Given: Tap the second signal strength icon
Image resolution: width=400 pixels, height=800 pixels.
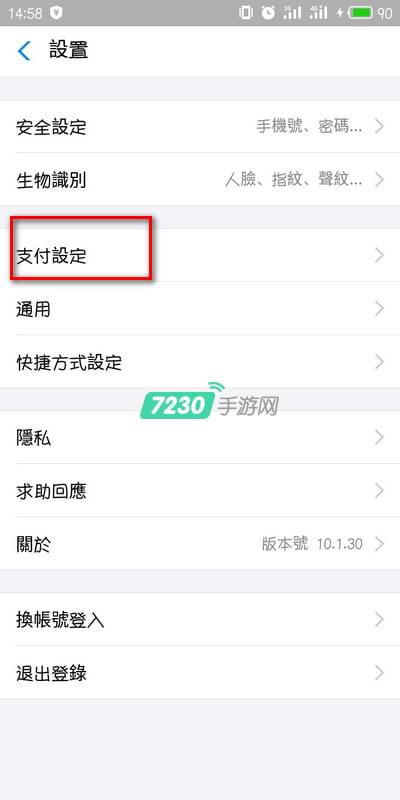Looking at the screenshot, I should click(318, 13).
